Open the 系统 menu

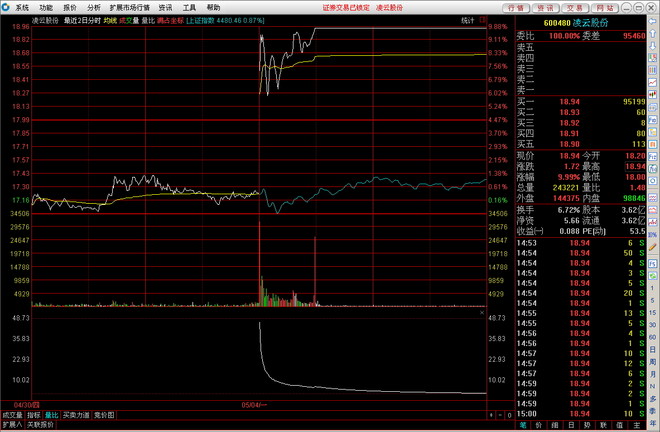coord(22,8)
